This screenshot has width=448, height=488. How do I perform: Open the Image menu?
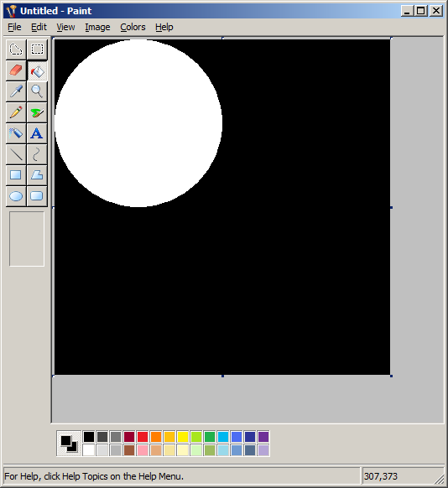[x=97, y=27]
